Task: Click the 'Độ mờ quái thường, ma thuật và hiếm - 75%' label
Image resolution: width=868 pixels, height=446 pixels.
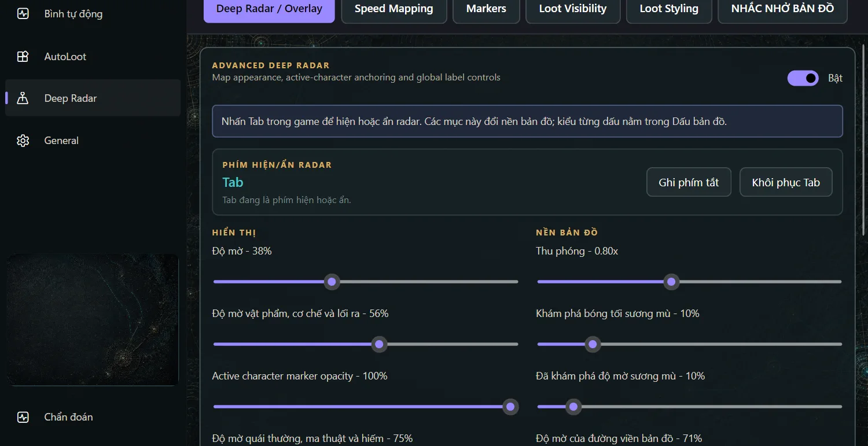Action: (312, 438)
